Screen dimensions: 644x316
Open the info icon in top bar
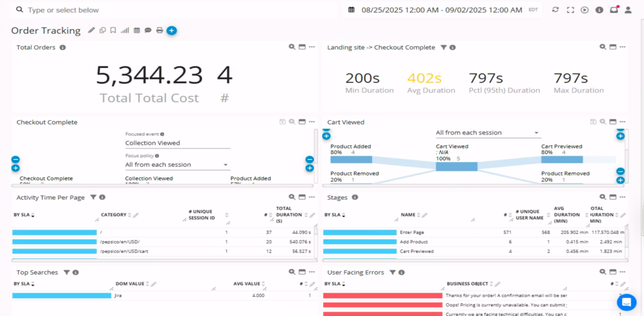[599, 10]
